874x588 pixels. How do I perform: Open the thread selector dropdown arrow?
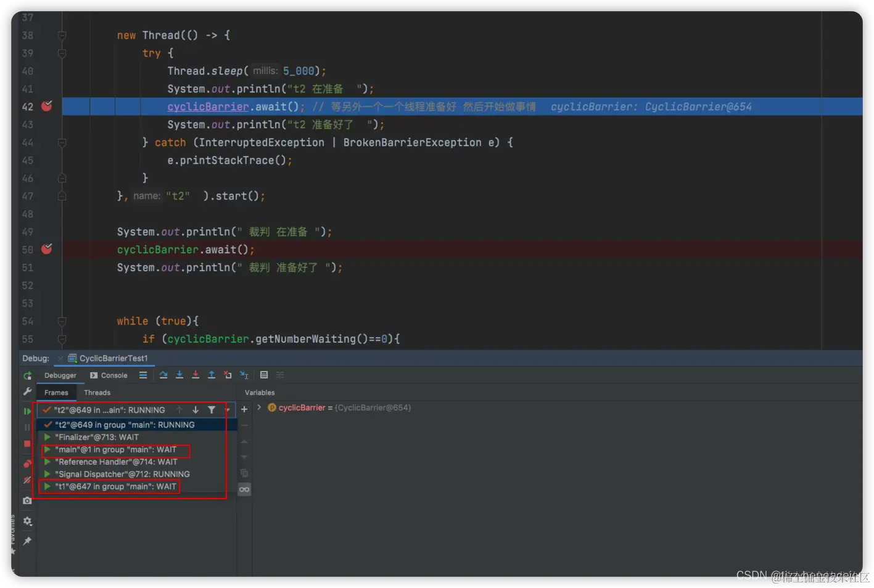[228, 410]
